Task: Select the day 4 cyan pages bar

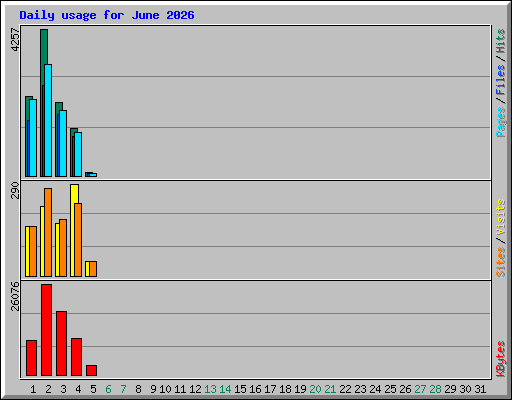Action: 78,154
